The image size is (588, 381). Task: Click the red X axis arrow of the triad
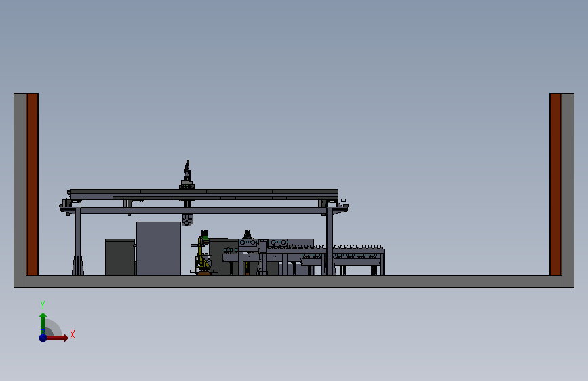coord(57,338)
